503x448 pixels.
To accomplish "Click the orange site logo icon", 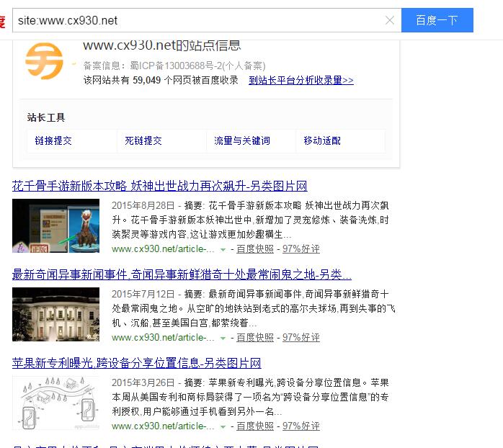I will click(44, 61).
